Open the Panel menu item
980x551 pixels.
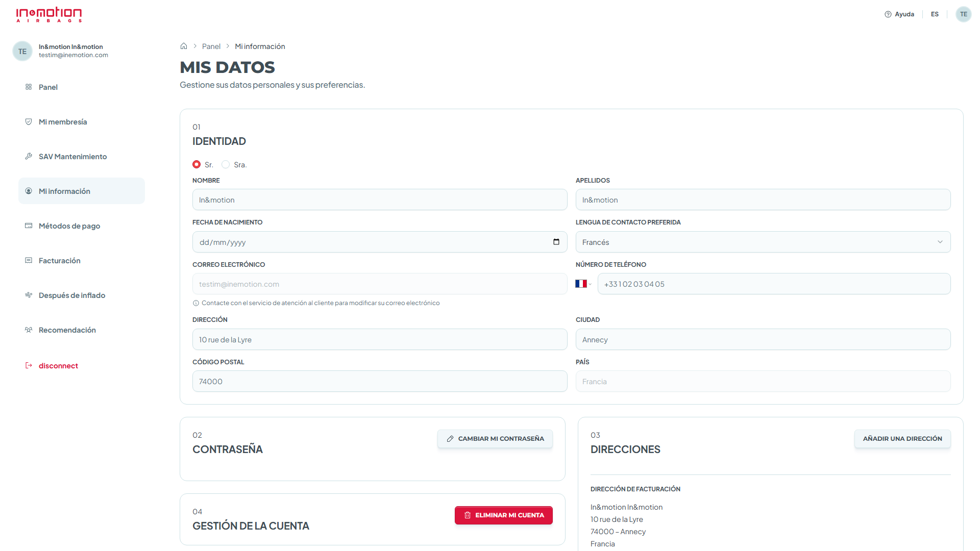(82, 87)
